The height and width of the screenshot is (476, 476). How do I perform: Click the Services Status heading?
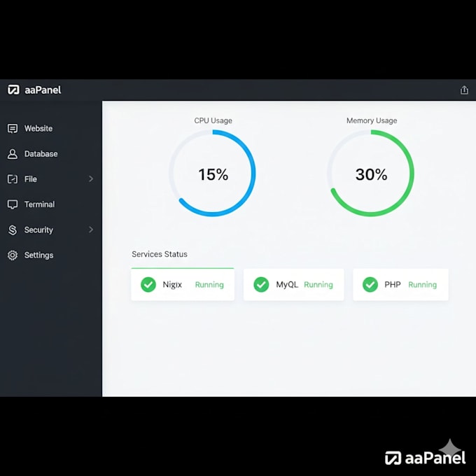click(160, 254)
